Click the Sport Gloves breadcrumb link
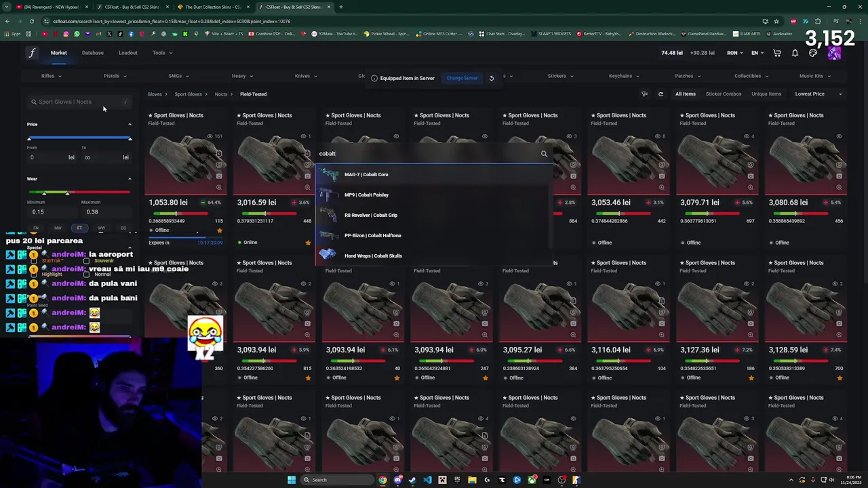868x488 pixels. (189, 94)
